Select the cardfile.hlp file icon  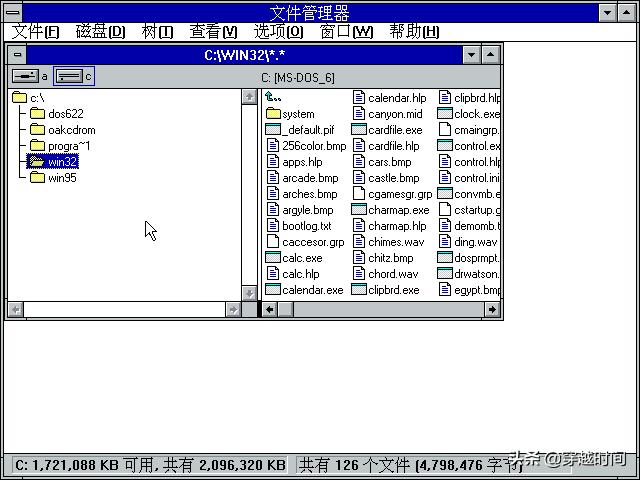coord(359,146)
